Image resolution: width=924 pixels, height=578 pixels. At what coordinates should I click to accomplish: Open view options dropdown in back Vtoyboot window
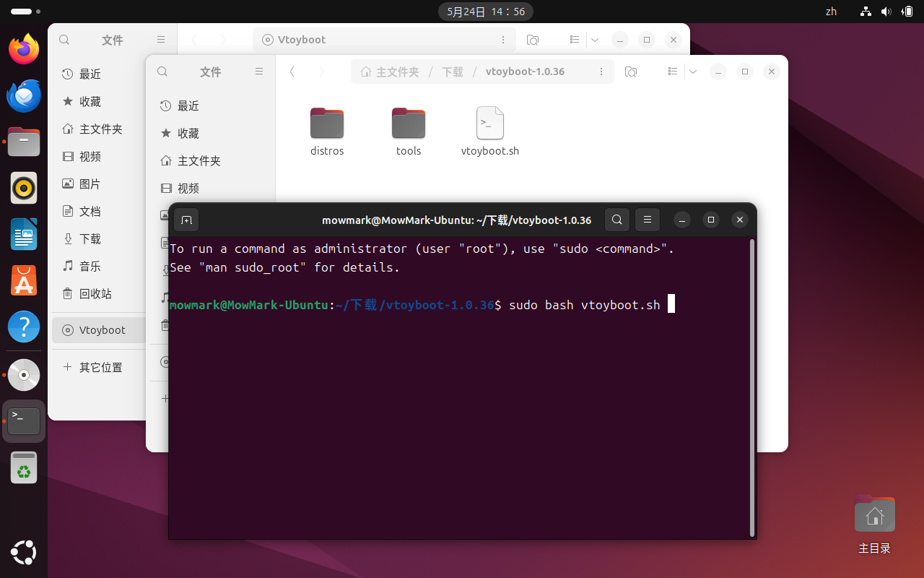tap(595, 40)
